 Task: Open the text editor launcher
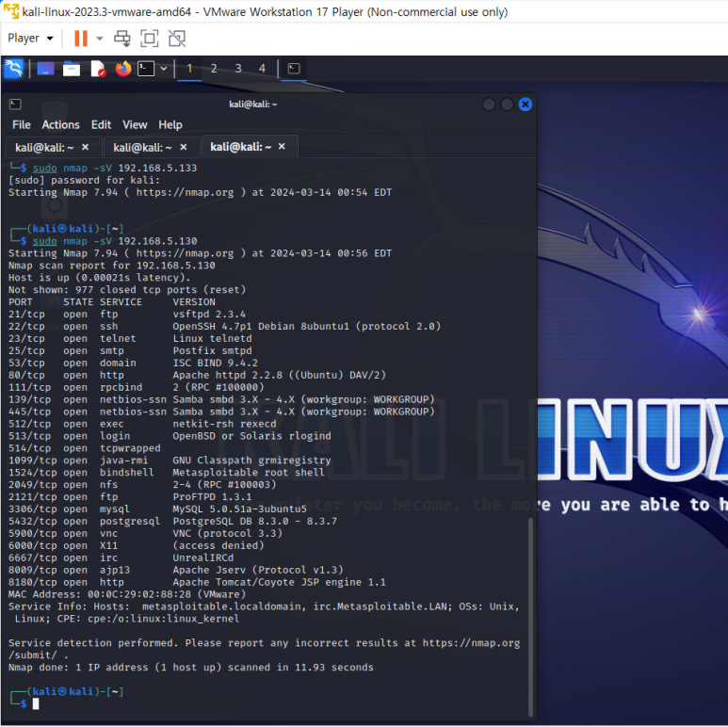pos(98,69)
